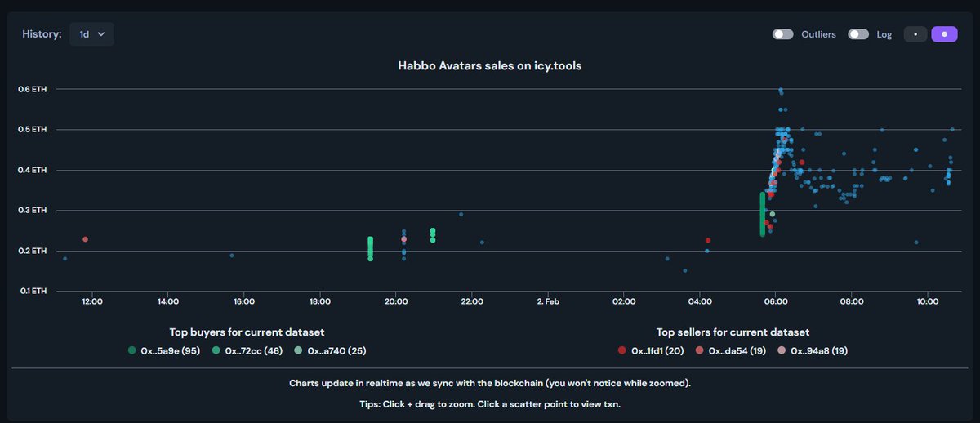
Task: Click top seller 0x..94a8 (19) legend
Action: tap(813, 350)
